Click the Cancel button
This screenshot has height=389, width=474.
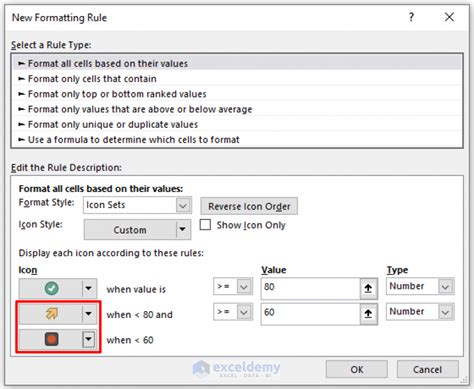click(428, 369)
